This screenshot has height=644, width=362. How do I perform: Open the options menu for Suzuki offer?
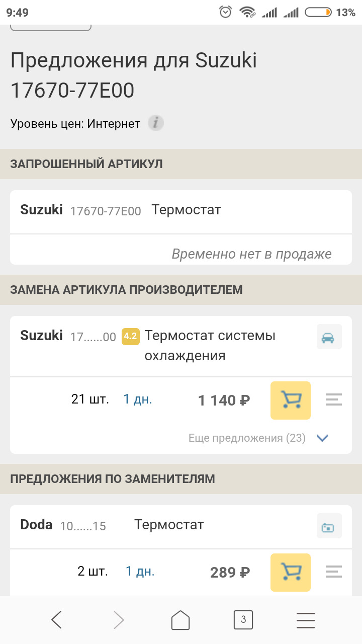[x=333, y=400]
